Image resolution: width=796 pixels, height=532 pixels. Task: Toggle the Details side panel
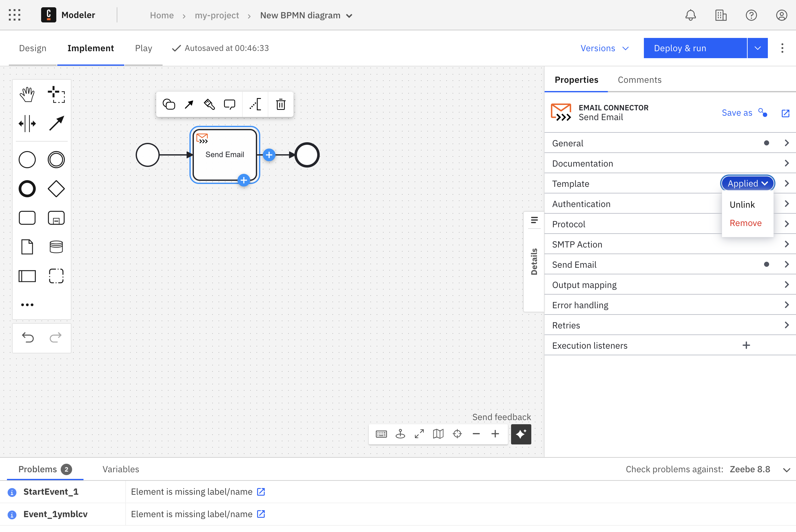[x=534, y=261]
